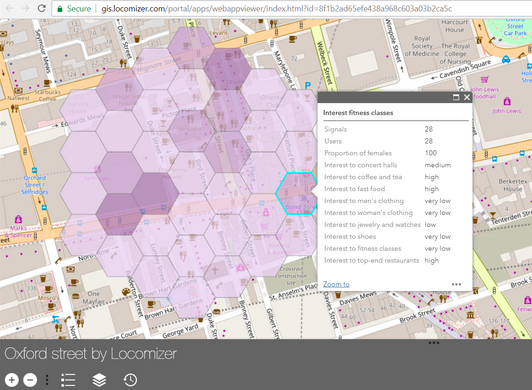
Task: Click the 'Cavendish Square' street label
Action: click(x=465, y=69)
